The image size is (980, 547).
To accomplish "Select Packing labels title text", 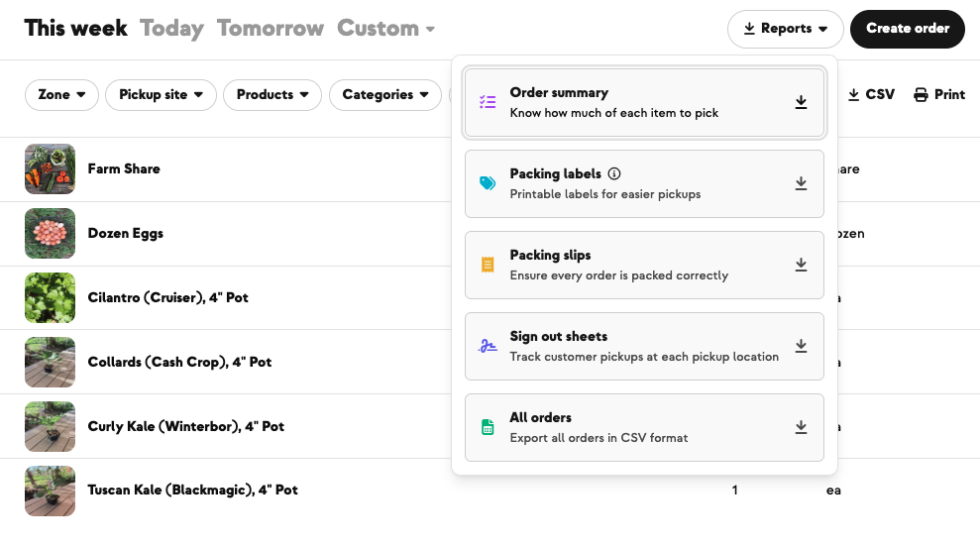I will pos(555,173).
